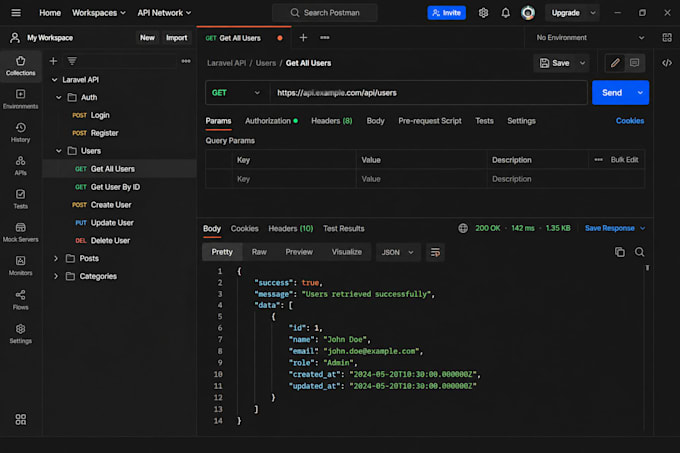
Task: Open the GET method dropdown
Action: coord(236,93)
